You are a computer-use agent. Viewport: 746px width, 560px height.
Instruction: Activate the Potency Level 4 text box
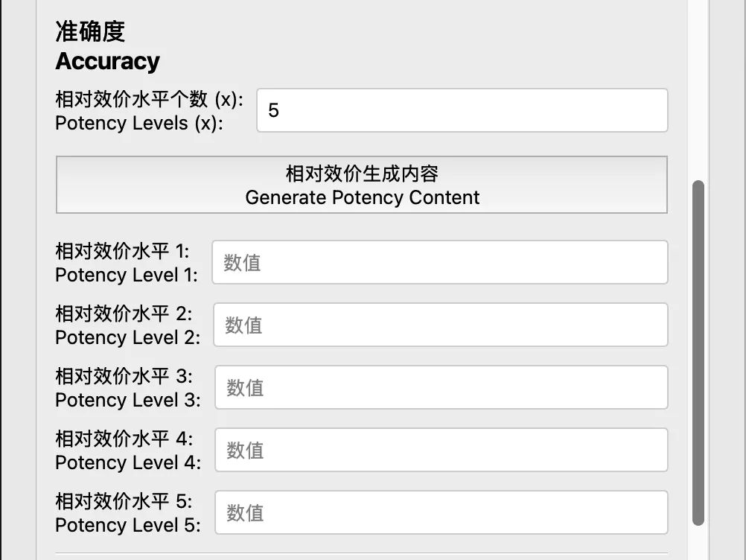click(439, 450)
